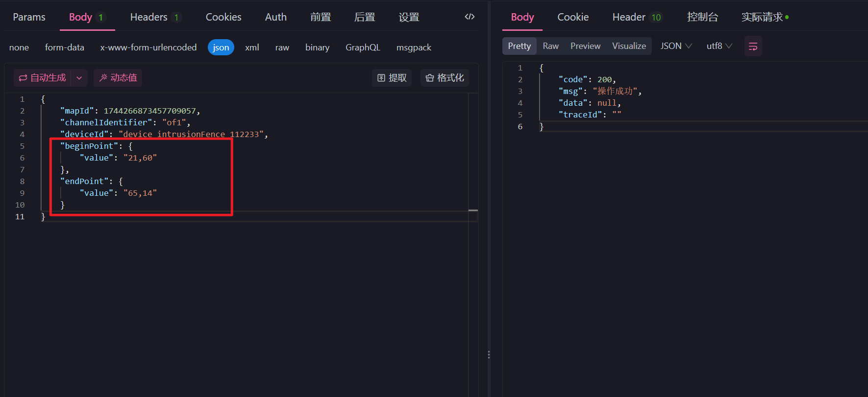The image size is (868, 397).
Task: Select the request Body tab
Action: (x=87, y=17)
